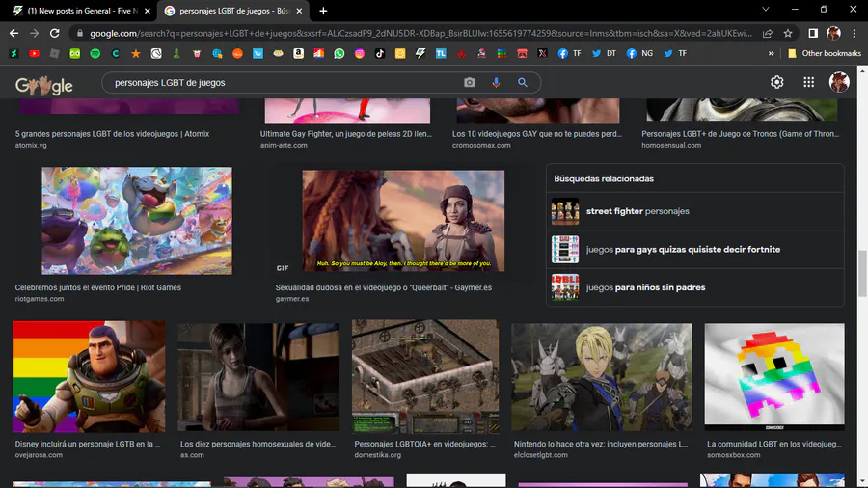Share this page from address bar
The height and width of the screenshot is (488, 868).
(x=768, y=33)
